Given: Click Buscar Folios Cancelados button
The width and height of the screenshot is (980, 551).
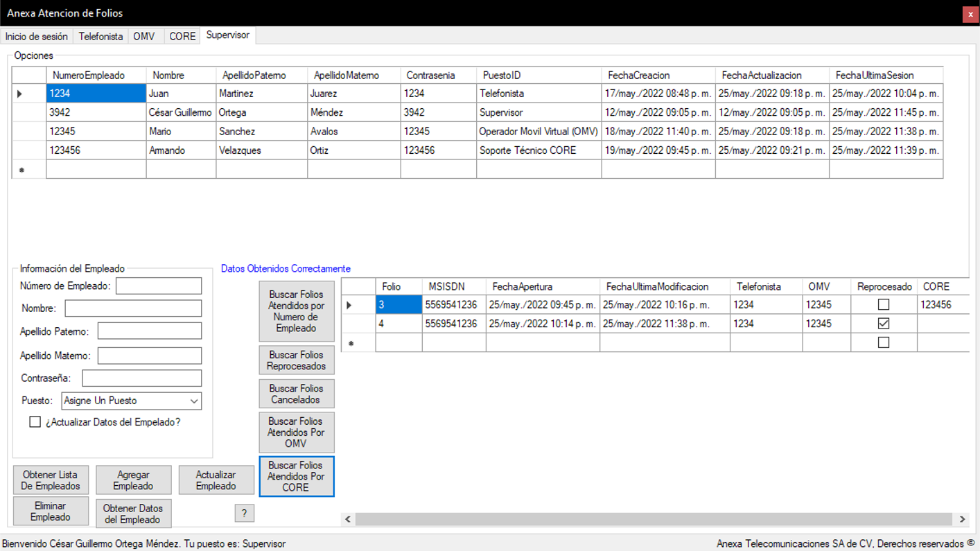Looking at the screenshot, I should click(296, 394).
